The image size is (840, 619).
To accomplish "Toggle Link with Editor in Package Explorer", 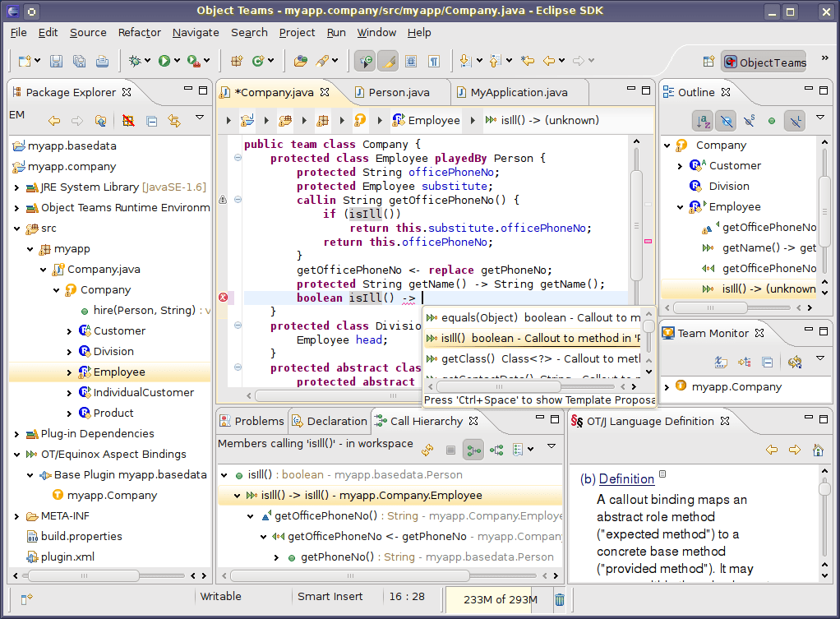I will click(174, 121).
